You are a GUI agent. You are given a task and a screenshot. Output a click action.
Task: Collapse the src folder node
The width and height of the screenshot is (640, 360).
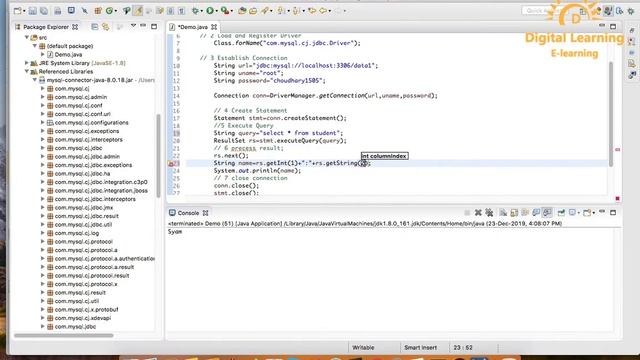pyautogui.click(x=27, y=37)
